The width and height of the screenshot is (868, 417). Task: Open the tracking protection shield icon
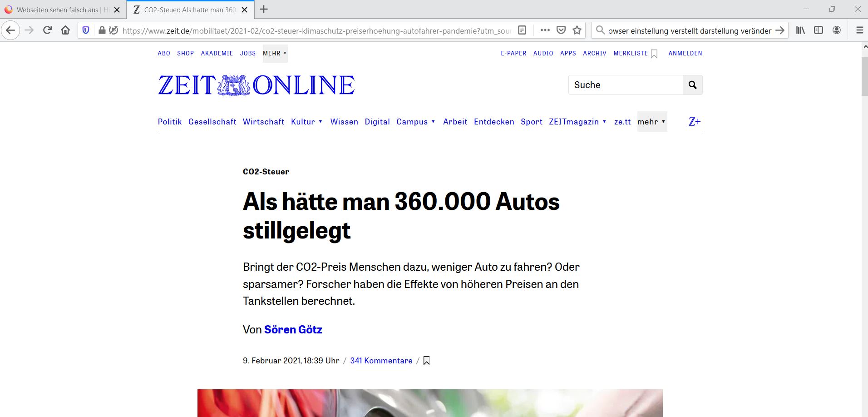[86, 30]
